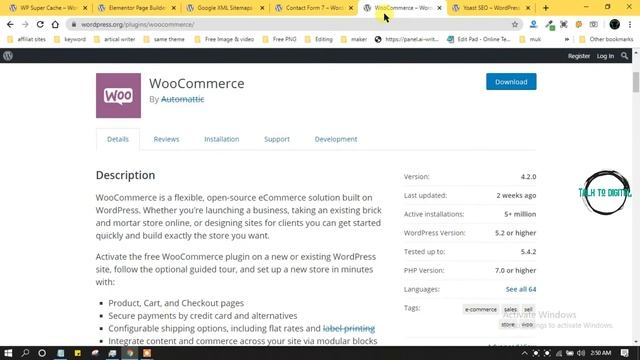640x360 pixels.
Task: Open the Free Image & video bookmark folder
Action: [x=224, y=39]
